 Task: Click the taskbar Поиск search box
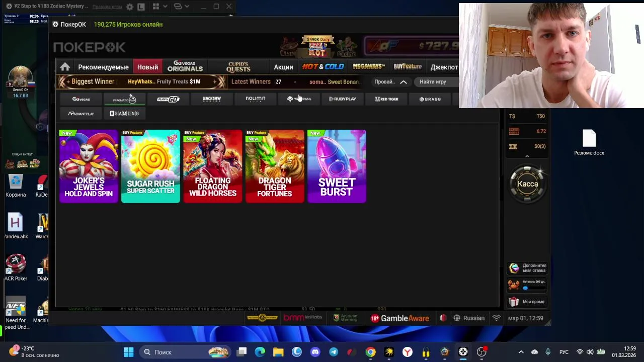click(x=185, y=352)
